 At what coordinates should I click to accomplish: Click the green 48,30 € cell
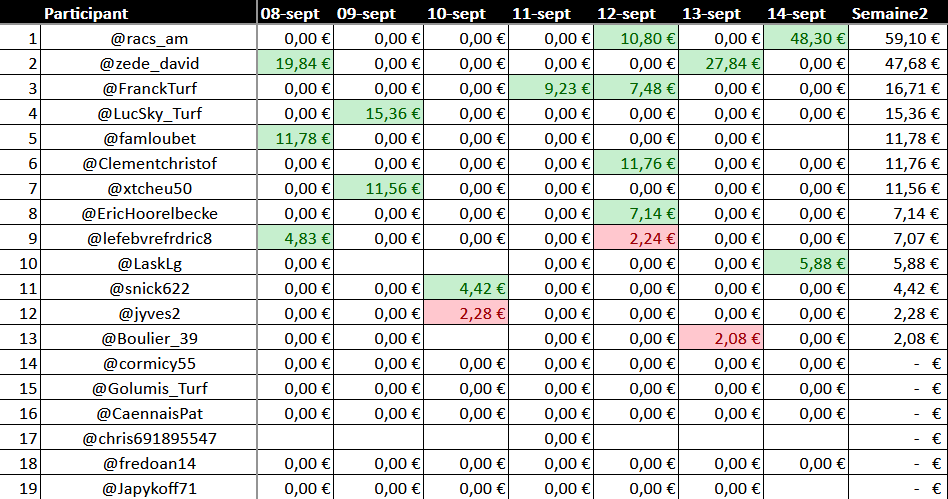point(806,39)
